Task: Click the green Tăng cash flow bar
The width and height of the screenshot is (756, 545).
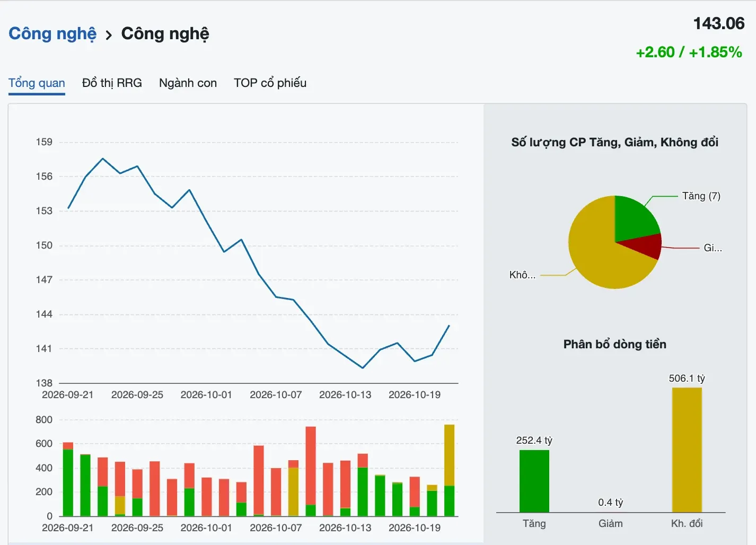Action: pyautogui.click(x=534, y=481)
